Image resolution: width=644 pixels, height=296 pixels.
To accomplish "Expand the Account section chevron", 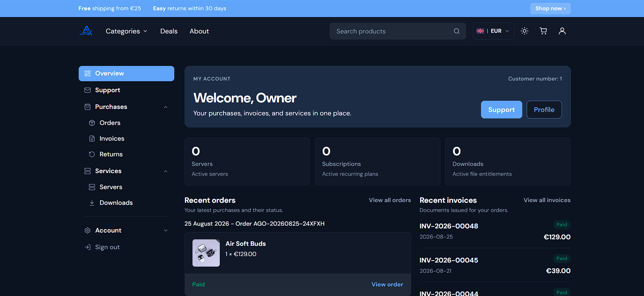I will click(x=166, y=230).
